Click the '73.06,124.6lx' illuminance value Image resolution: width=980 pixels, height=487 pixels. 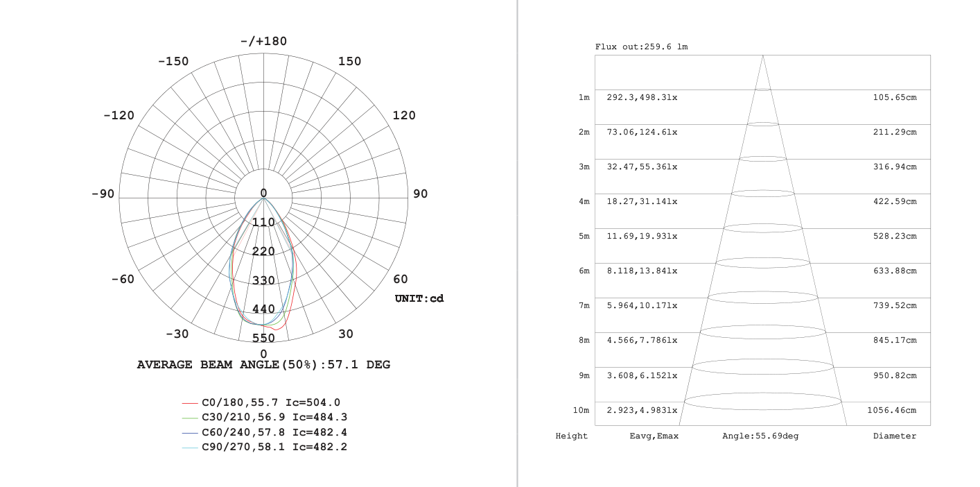pos(642,133)
